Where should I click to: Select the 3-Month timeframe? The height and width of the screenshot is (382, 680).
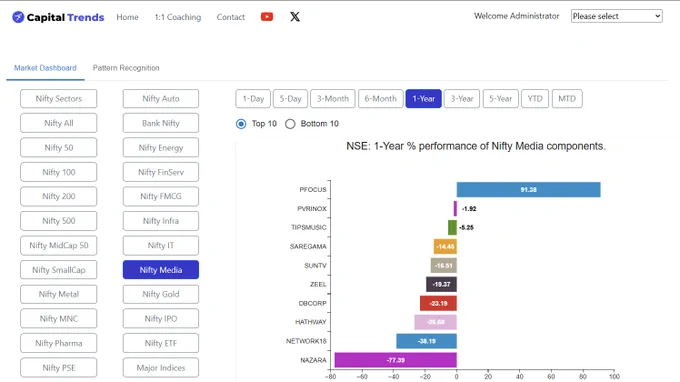click(333, 99)
